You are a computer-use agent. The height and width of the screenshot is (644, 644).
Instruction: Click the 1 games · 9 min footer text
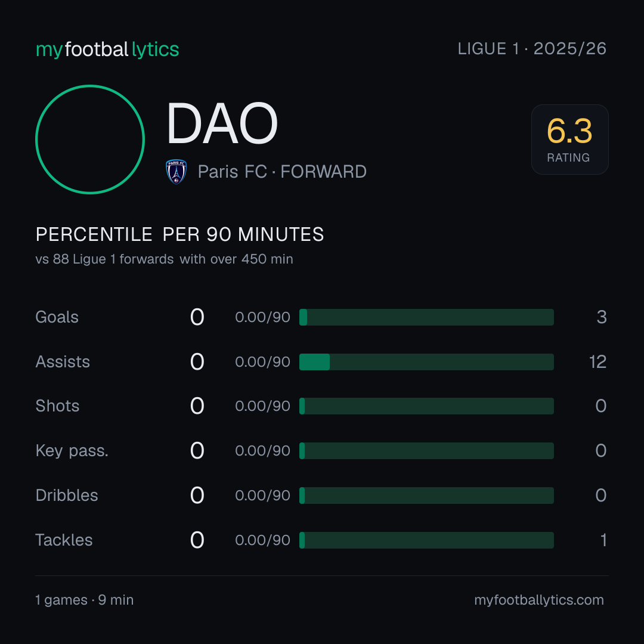(x=84, y=600)
